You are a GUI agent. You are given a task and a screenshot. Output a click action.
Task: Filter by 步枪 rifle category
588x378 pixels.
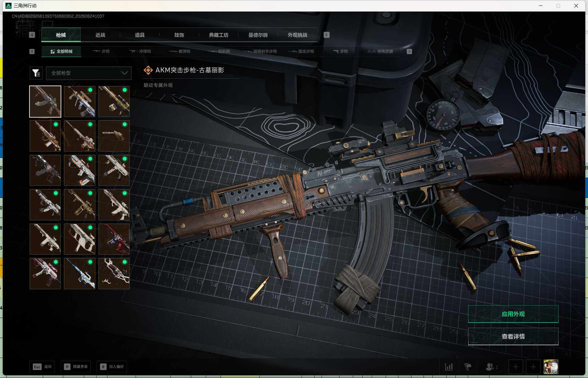pyautogui.click(x=101, y=52)
